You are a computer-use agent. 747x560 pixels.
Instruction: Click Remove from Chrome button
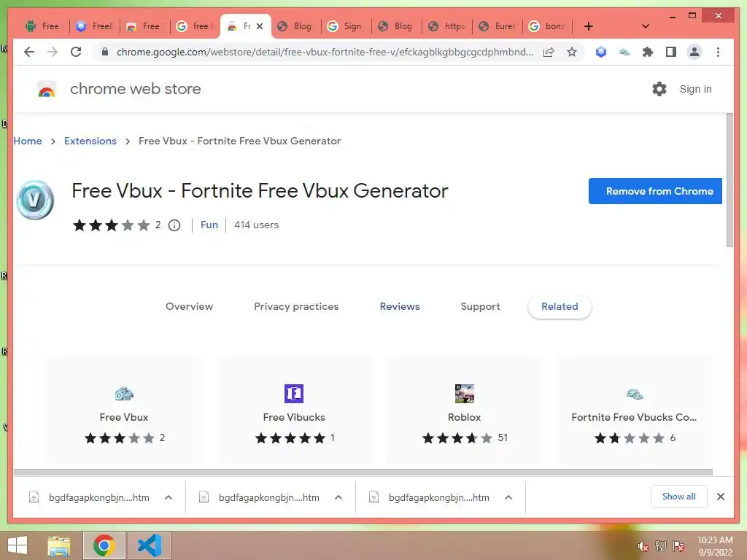tap(655, 191)
